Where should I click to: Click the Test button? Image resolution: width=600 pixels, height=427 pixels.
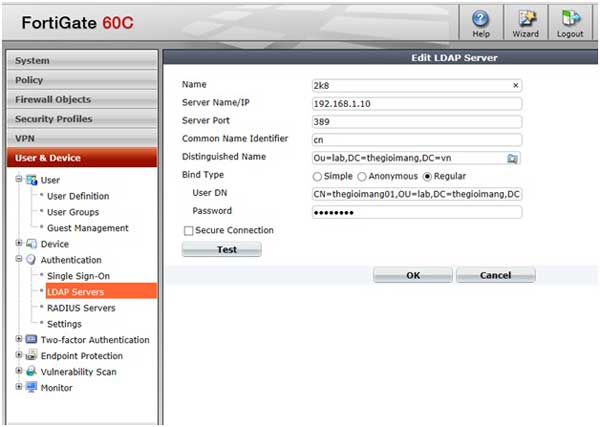(222, 249)
